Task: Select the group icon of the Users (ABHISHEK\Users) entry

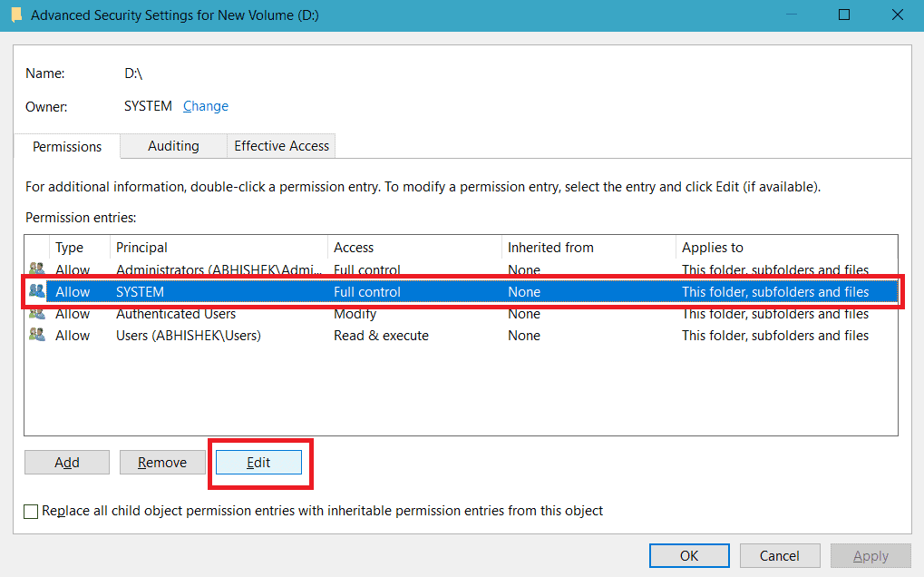Action: click(x=36, y=335)
